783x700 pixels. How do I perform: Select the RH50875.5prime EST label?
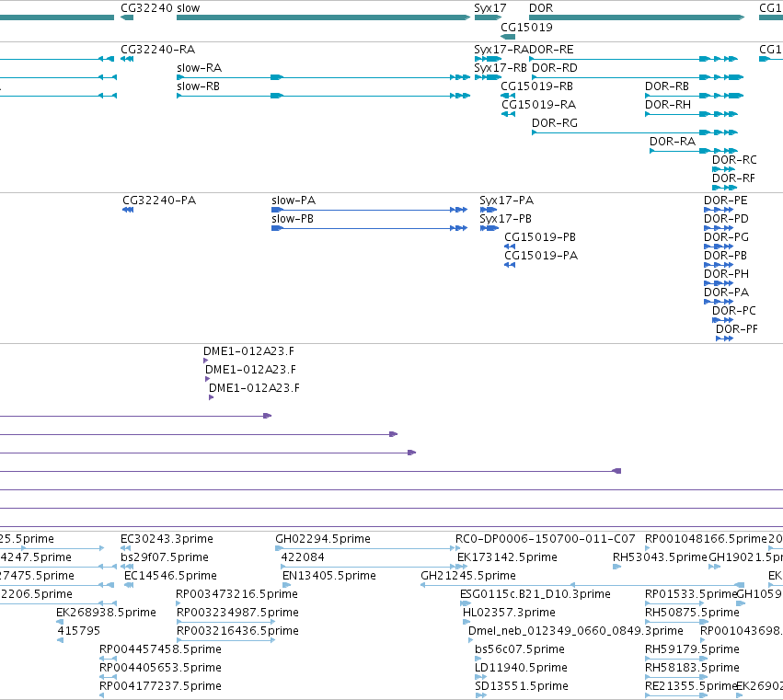coord(692,614)
